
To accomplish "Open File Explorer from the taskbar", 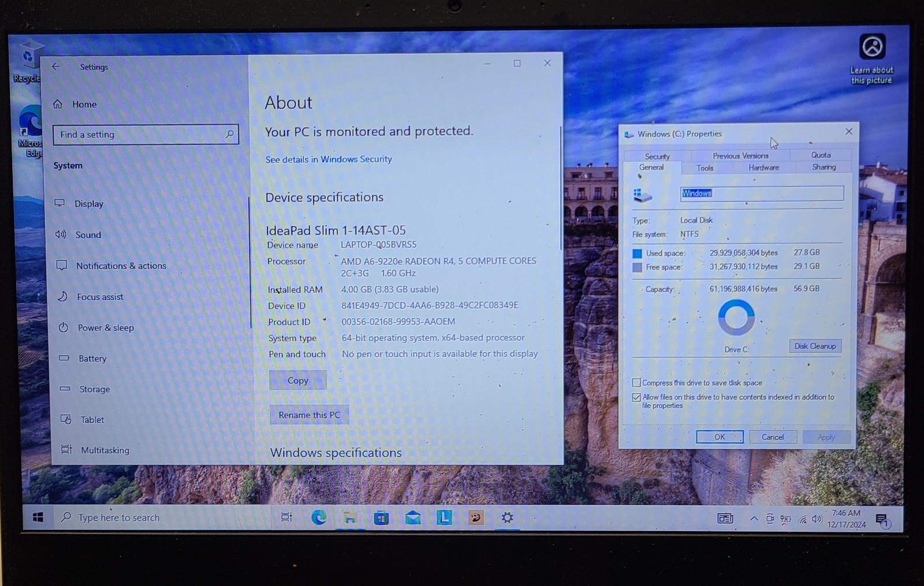I will click(x=350, y=518).
